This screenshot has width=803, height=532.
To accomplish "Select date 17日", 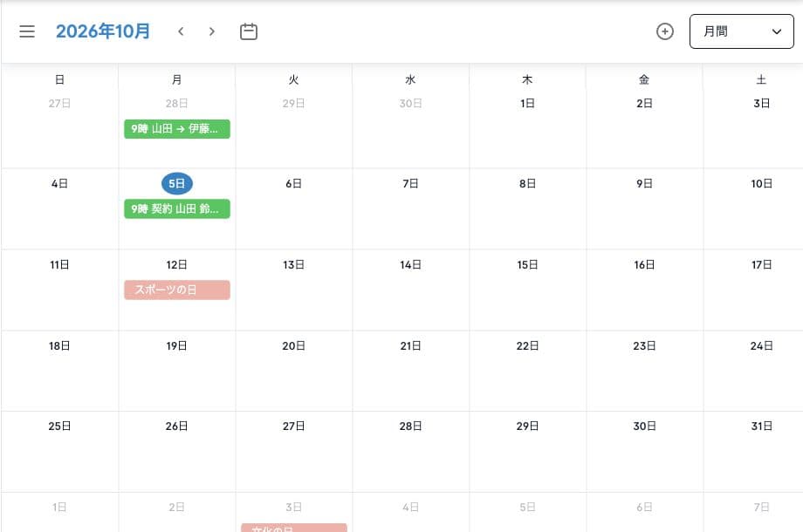I will [761, 265].
